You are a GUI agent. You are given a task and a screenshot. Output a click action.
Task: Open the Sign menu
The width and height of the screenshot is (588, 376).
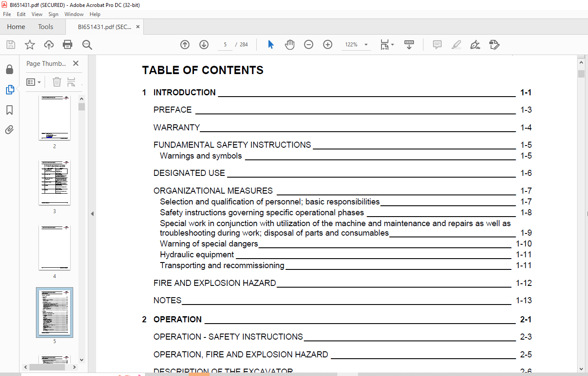coord(53,14)
